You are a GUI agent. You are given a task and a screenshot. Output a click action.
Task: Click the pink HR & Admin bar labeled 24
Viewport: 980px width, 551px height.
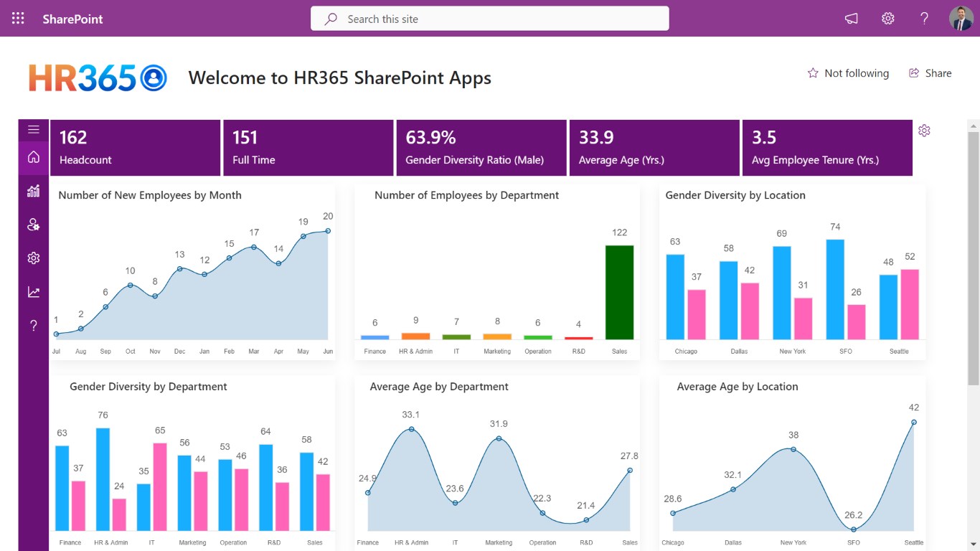(119, 515)
